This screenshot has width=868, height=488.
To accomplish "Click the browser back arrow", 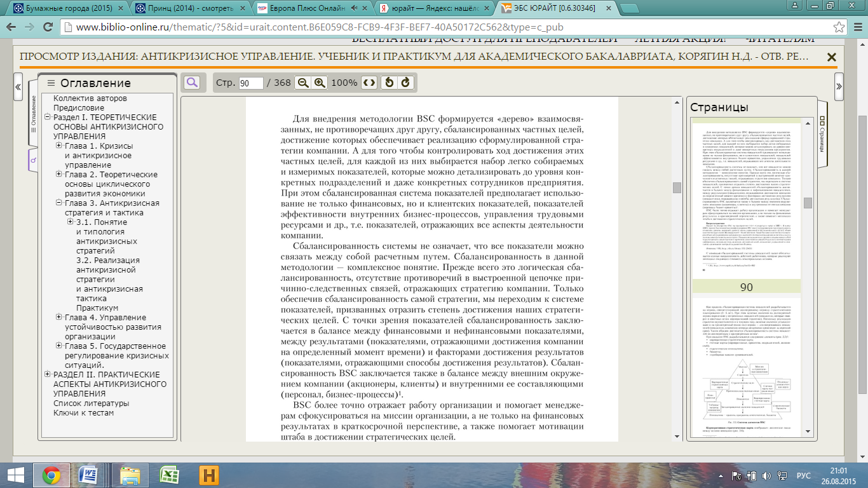I will tap(12, 27).
